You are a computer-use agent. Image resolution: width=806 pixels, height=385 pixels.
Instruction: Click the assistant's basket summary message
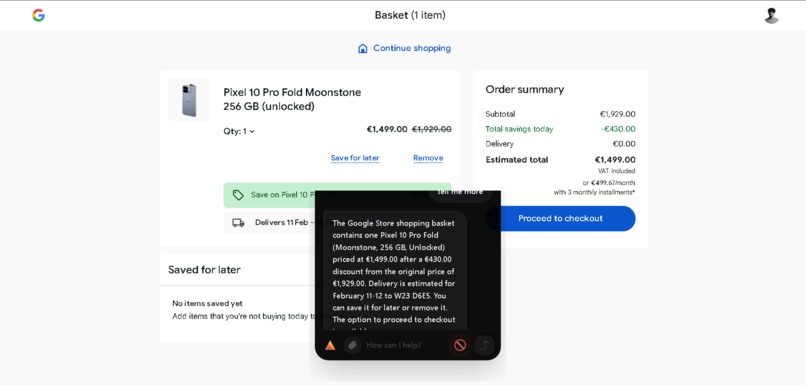click(395, 271)
